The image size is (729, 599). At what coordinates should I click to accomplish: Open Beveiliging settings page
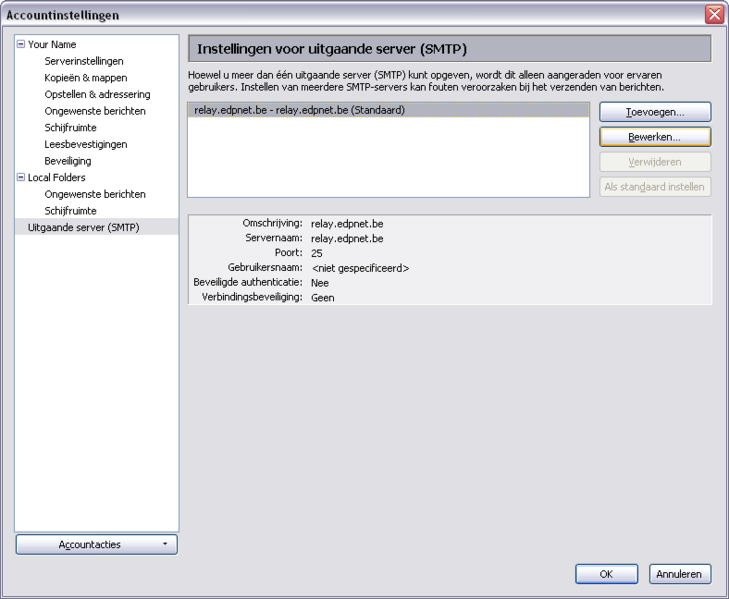coord(67,161)
